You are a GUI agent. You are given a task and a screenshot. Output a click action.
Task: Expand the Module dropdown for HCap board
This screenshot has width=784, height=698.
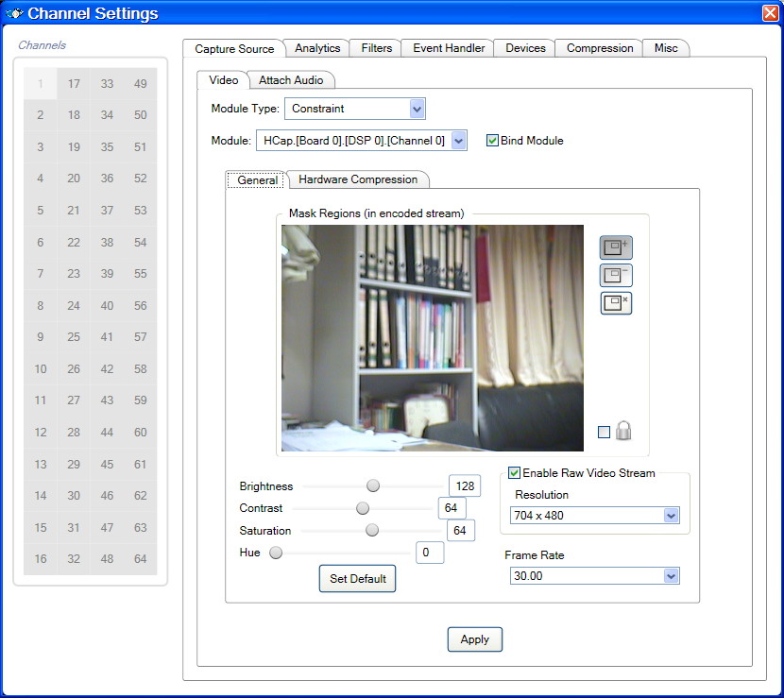point(458,141)
